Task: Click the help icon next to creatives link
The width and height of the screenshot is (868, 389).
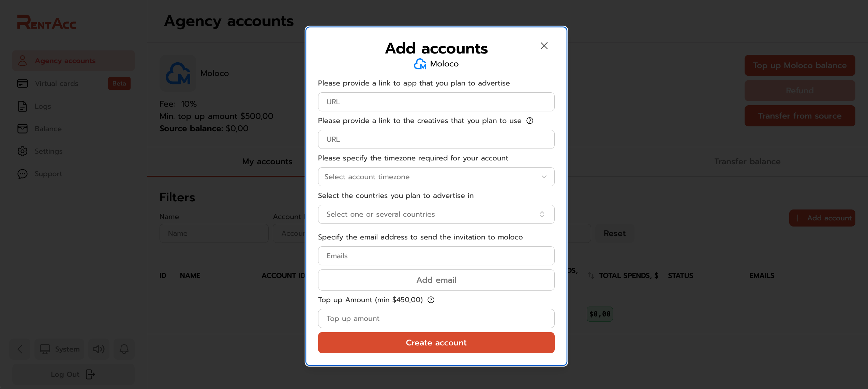Action: [530, 121]
